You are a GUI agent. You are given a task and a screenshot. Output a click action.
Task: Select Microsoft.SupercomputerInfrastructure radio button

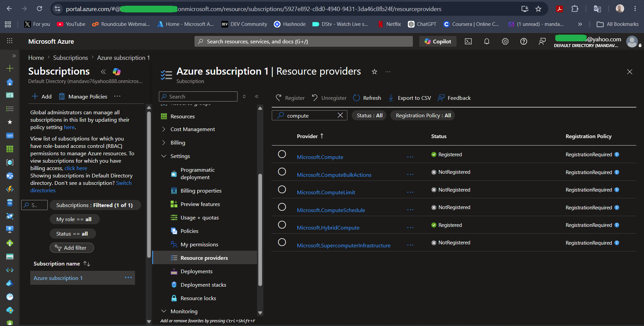(282, 242)
